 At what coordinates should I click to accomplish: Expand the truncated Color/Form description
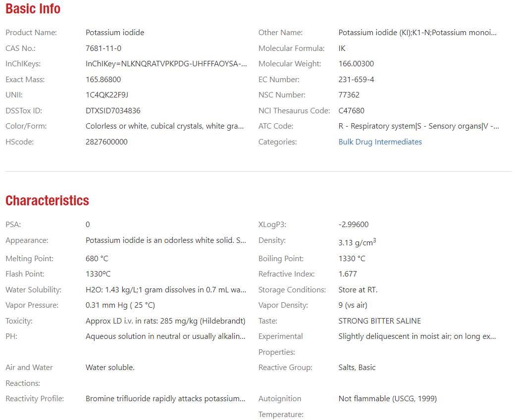pyautogui.click(x=164, y=126)
